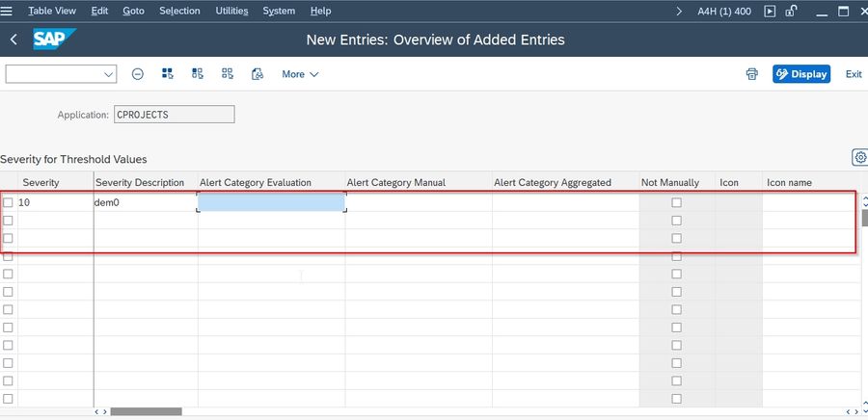
Task: Expand the header arrow left of A4H
Action: click(679, 11)
